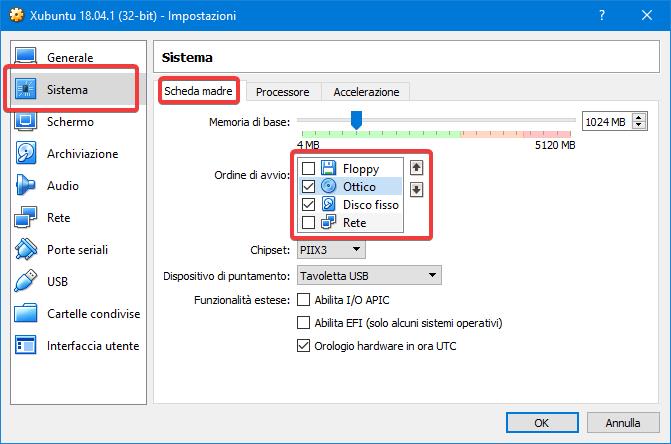The image size is (671, 444).
Task: Uncheck the Disco fisso boot checkbox
Action: [308, 204]
